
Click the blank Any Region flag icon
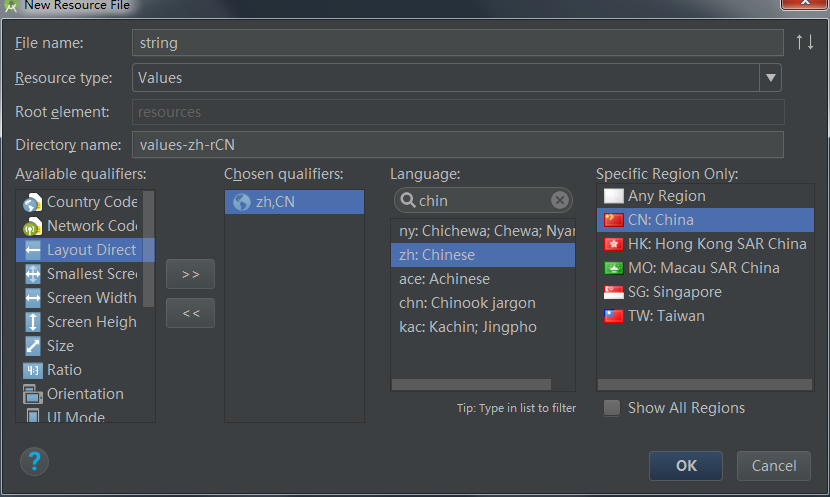[x=614, y=196]
